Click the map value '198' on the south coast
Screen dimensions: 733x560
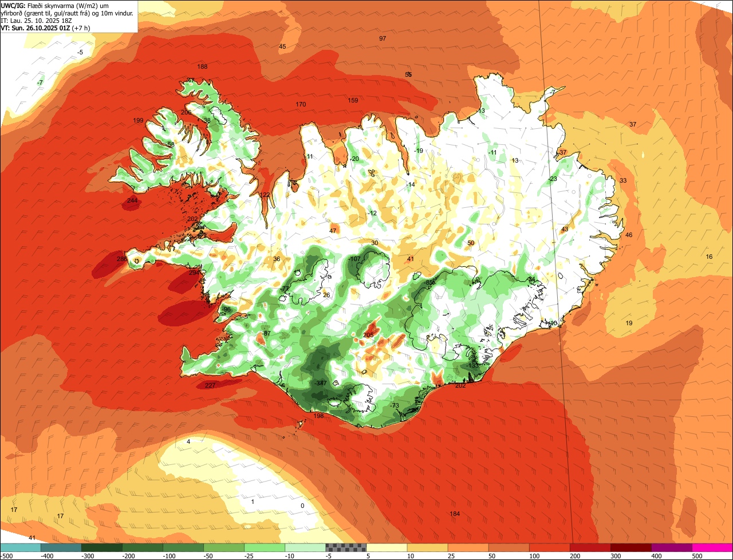[318, 416]
